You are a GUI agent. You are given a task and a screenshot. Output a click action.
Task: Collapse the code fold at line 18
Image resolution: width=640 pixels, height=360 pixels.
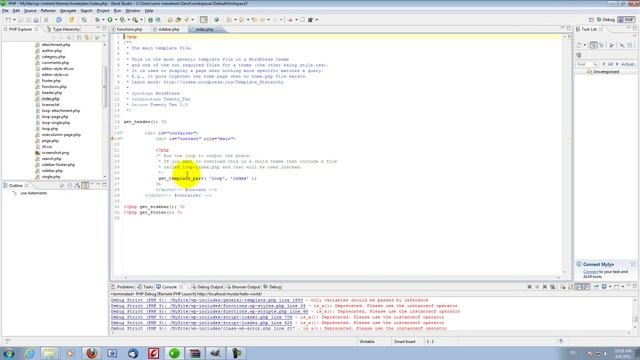click(x=121, y=133)
